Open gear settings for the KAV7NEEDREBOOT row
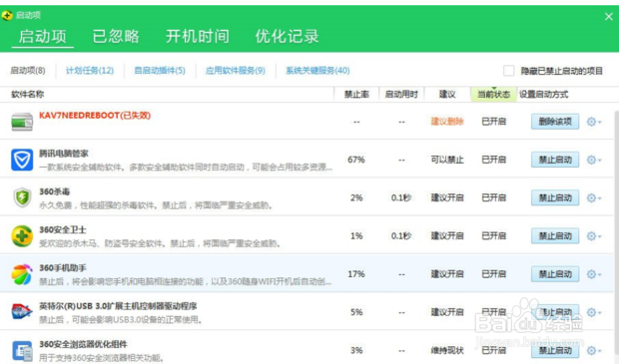 click(593, 122)
